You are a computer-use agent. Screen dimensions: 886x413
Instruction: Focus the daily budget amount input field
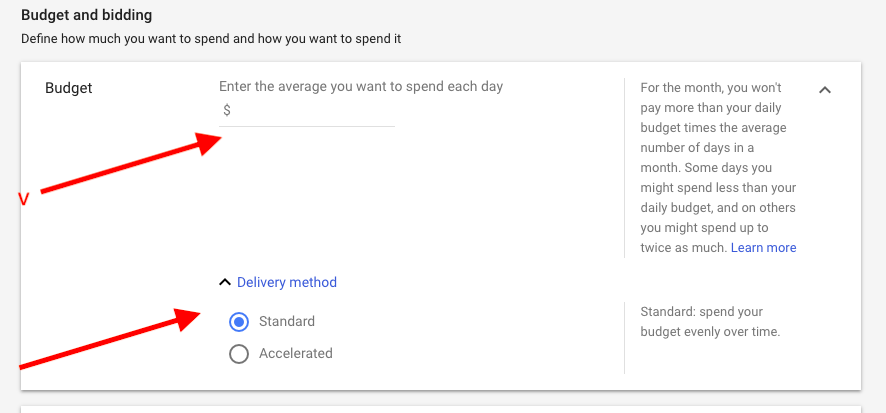click(x=307, y=111)
